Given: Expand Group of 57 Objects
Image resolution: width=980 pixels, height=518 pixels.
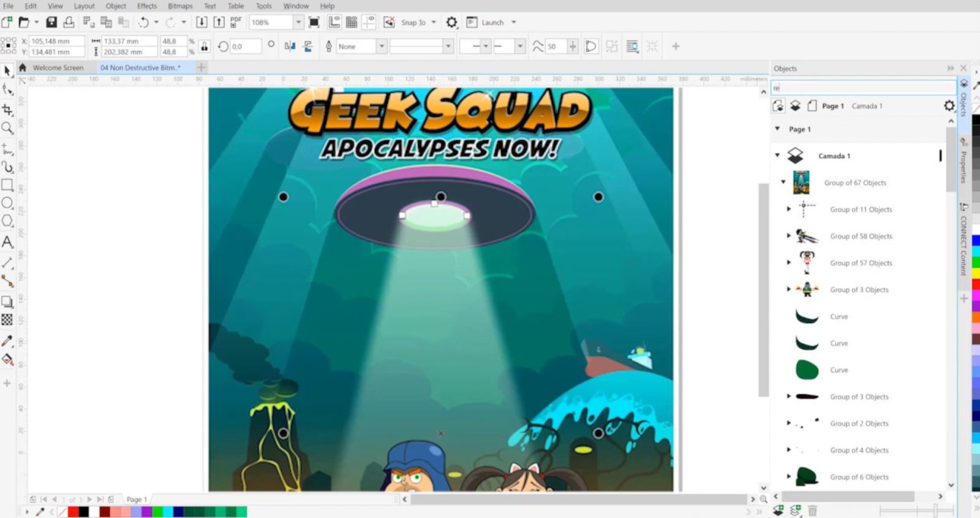Looking at the screenshot, I should [x=789, y=262].
